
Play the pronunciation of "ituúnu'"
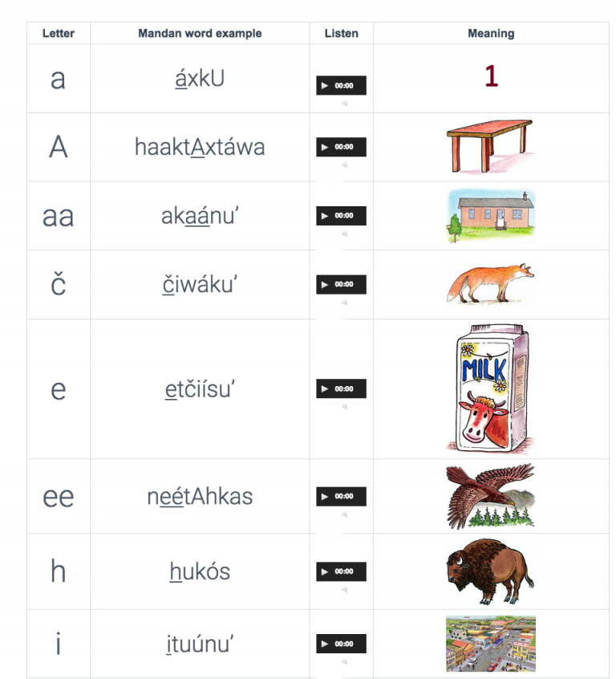pyautogui.click(x=326, y=643)
